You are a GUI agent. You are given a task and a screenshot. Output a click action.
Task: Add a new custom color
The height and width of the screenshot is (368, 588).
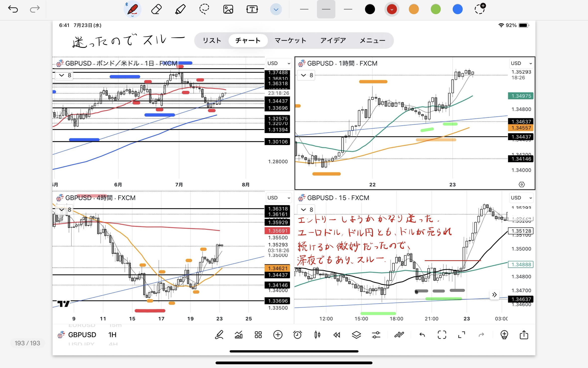(x=480, y=9)
